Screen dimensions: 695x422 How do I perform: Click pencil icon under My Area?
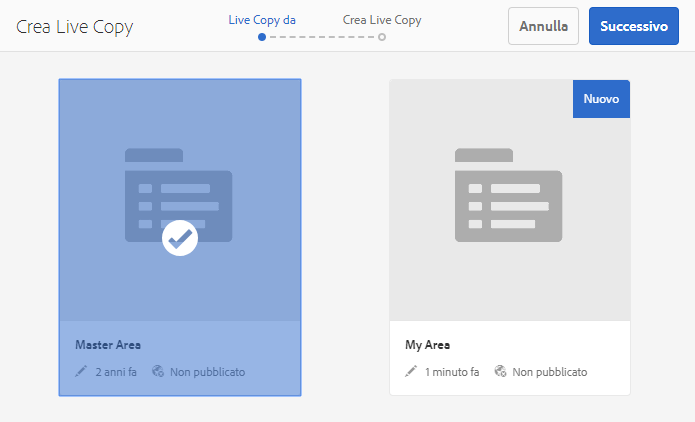point(411,371)
